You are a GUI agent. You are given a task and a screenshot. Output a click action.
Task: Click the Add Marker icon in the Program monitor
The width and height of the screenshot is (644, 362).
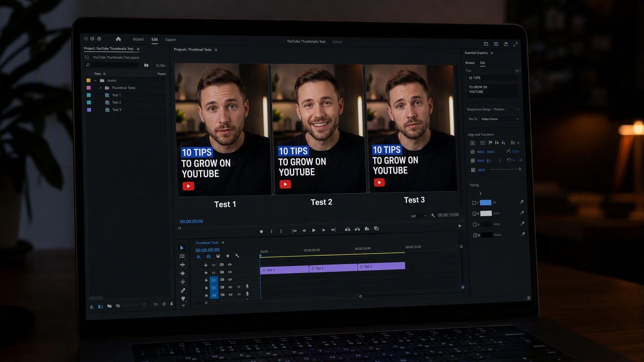(261, 232)
